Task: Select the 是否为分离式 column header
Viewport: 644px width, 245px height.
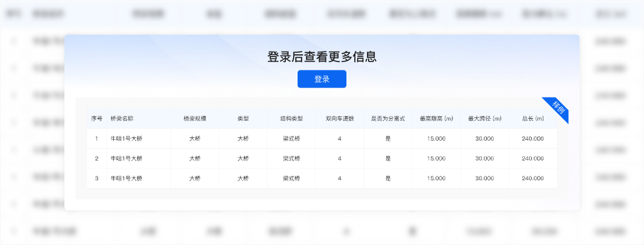Action: point(388,119)
